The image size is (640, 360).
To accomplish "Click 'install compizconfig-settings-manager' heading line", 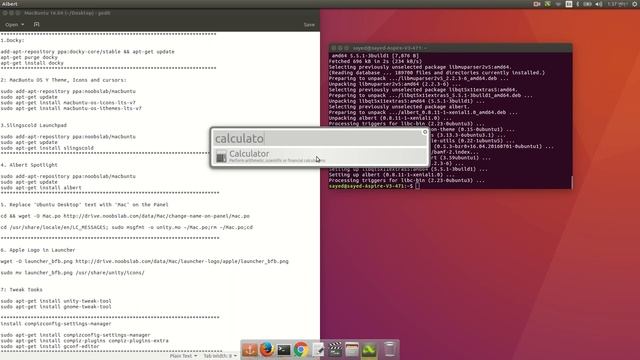I will tap(56, 324).
